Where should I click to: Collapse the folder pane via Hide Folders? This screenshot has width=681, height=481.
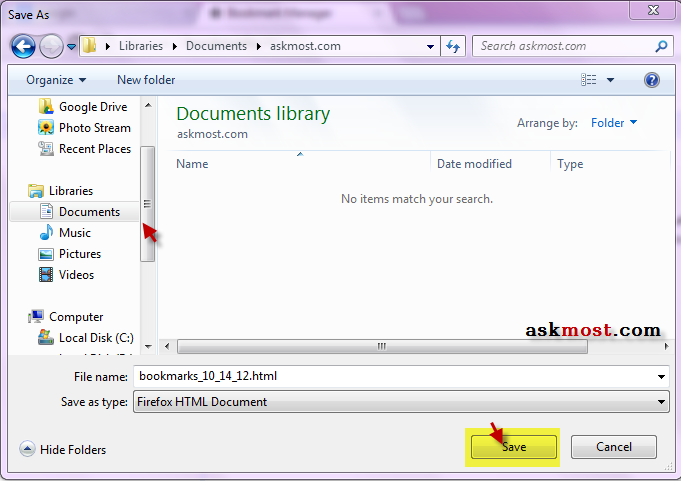click(x=63, y=450)
